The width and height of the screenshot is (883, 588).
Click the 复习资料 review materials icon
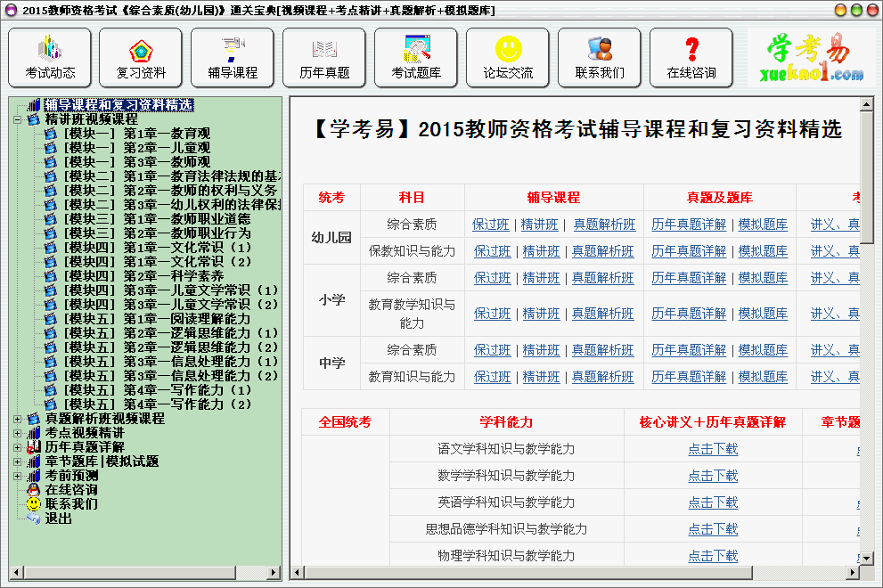(141, 58)
